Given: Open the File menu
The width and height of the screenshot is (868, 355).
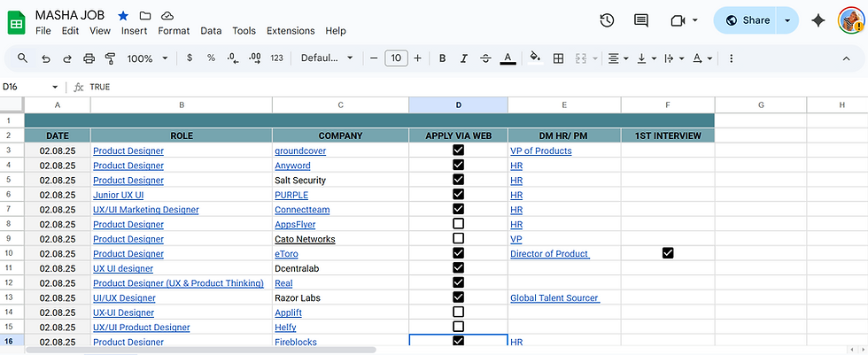Looking at the screenshot, I should [43, 31].
